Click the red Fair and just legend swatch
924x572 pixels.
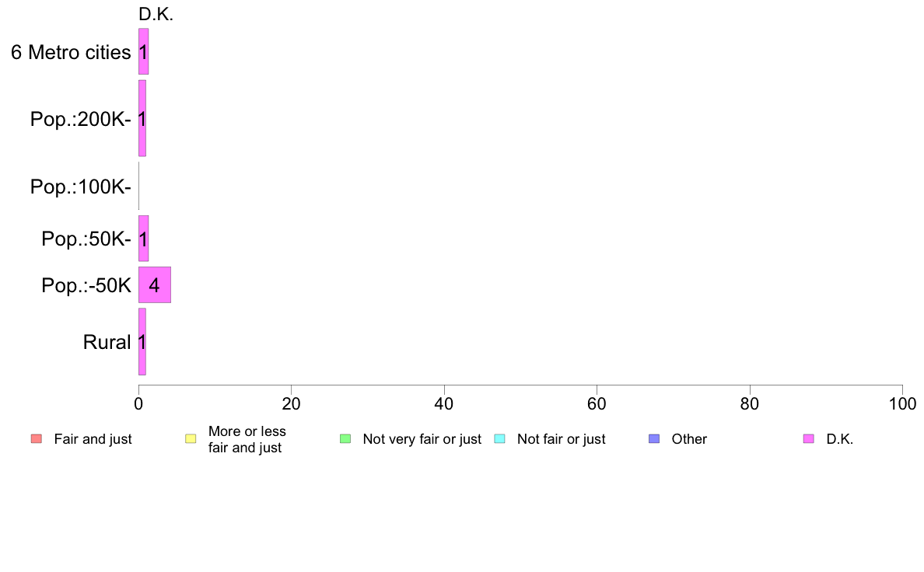(x=37, y=439)
